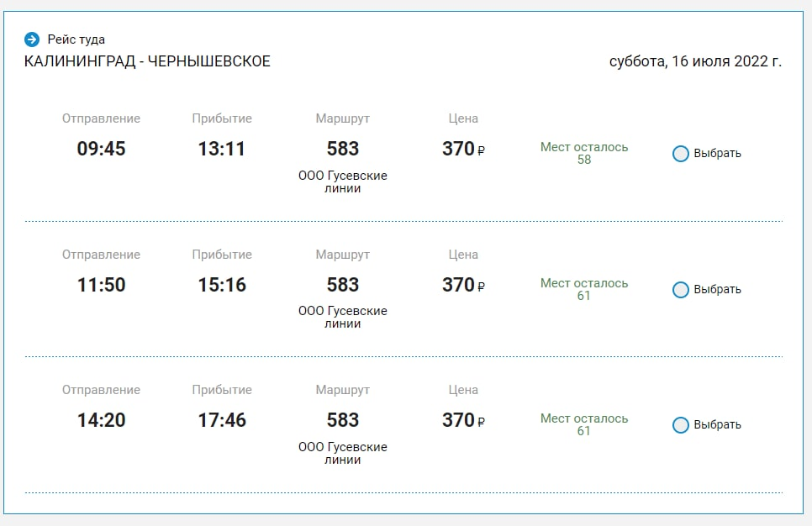Click the 11:50 departure time
812x526 pixels.
point(101,286)
